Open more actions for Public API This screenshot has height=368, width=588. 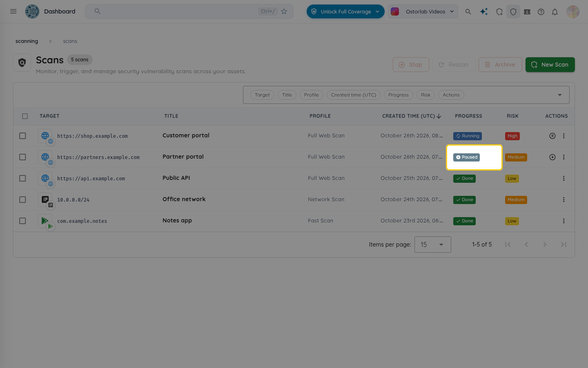point(564,178)
